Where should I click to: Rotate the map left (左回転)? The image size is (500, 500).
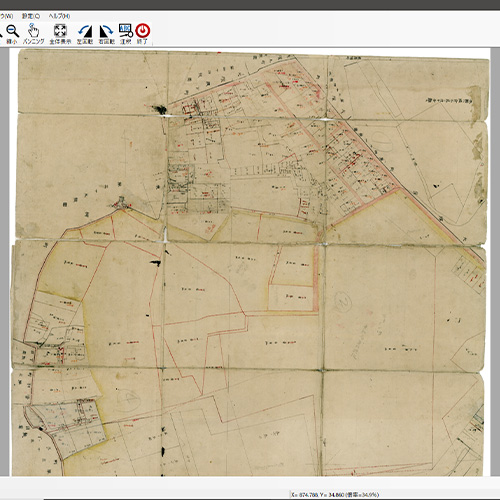click(85, 34)
